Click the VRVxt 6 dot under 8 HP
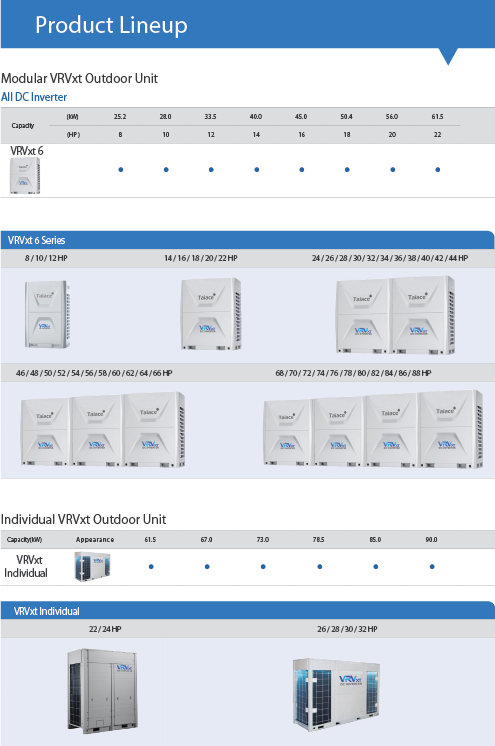This screenshot has height=746, width=495. (x=121, y=169)
